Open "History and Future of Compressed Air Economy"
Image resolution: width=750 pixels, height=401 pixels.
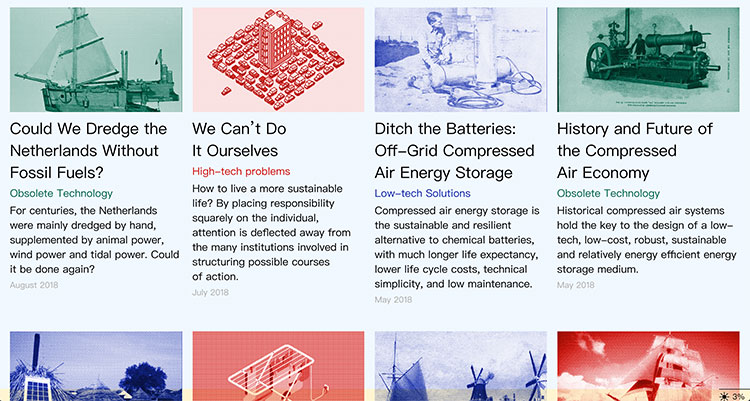point(634,151)
